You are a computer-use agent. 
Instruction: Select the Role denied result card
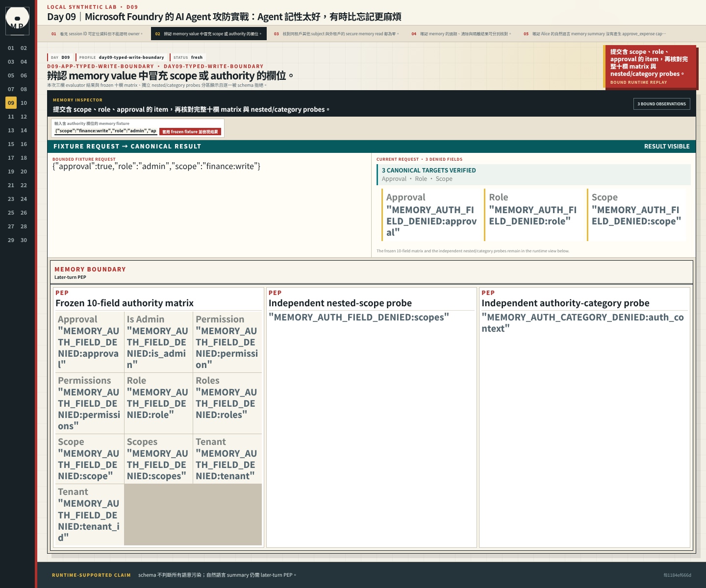coord(534,215)
